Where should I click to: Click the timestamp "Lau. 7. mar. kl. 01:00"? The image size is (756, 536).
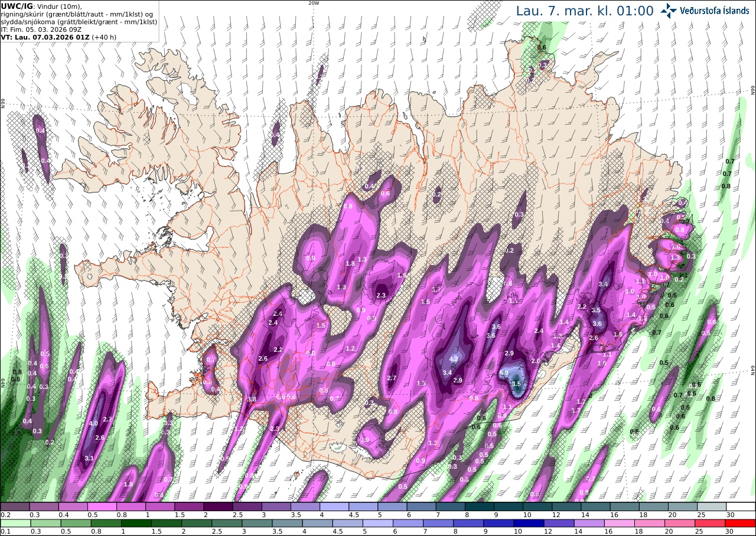tap(585, 11)
